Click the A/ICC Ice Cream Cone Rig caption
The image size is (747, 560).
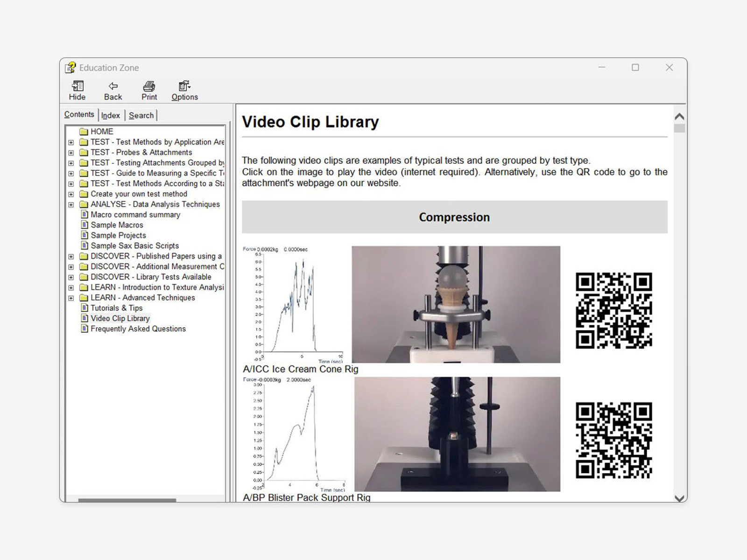pos(301,369)
